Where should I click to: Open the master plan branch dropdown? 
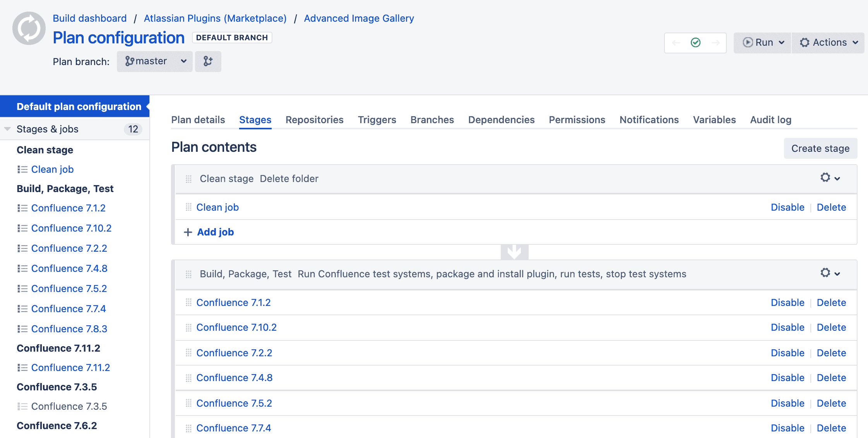tap(155, 61)
